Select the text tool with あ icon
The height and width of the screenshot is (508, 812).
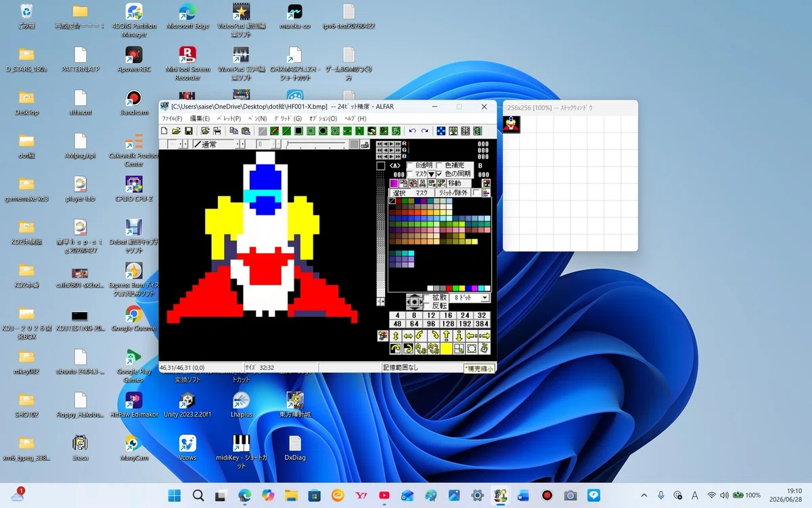pos(396,131)
